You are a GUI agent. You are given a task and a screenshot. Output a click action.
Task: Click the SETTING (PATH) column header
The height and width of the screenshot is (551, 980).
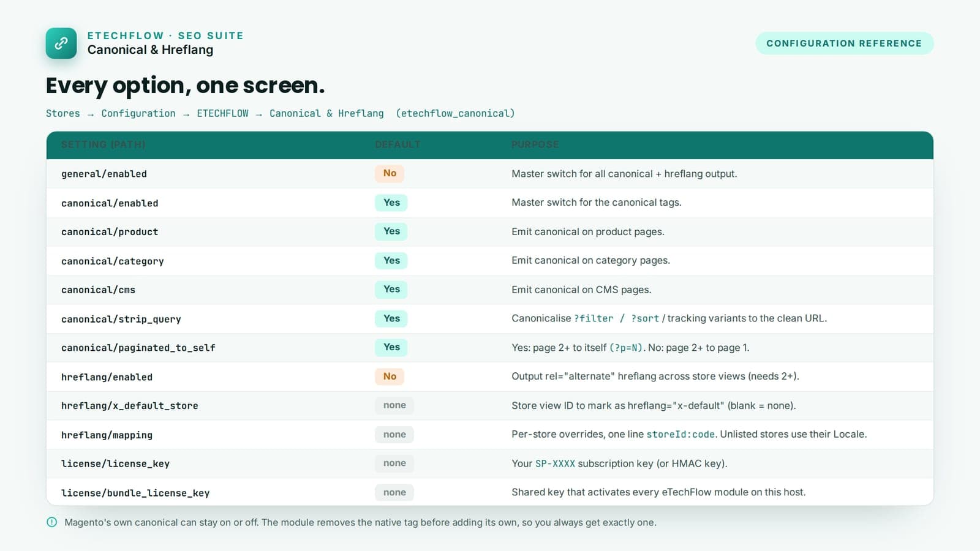104,144
